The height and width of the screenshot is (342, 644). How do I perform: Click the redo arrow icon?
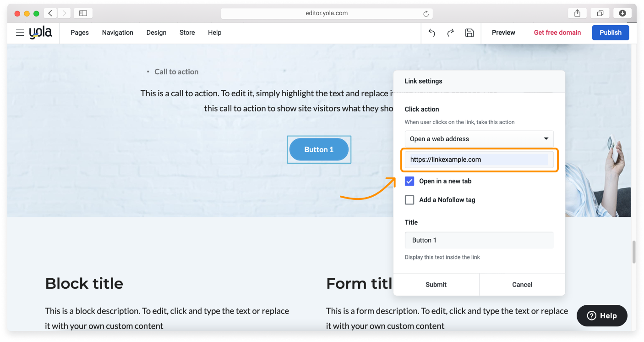coord(451,33)
